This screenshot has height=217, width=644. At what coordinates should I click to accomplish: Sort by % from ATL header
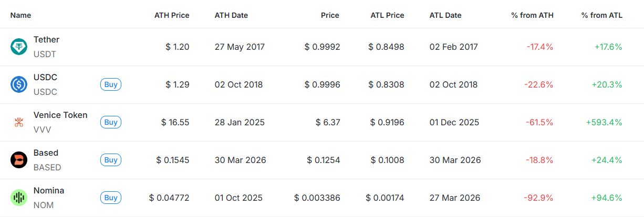601,15
